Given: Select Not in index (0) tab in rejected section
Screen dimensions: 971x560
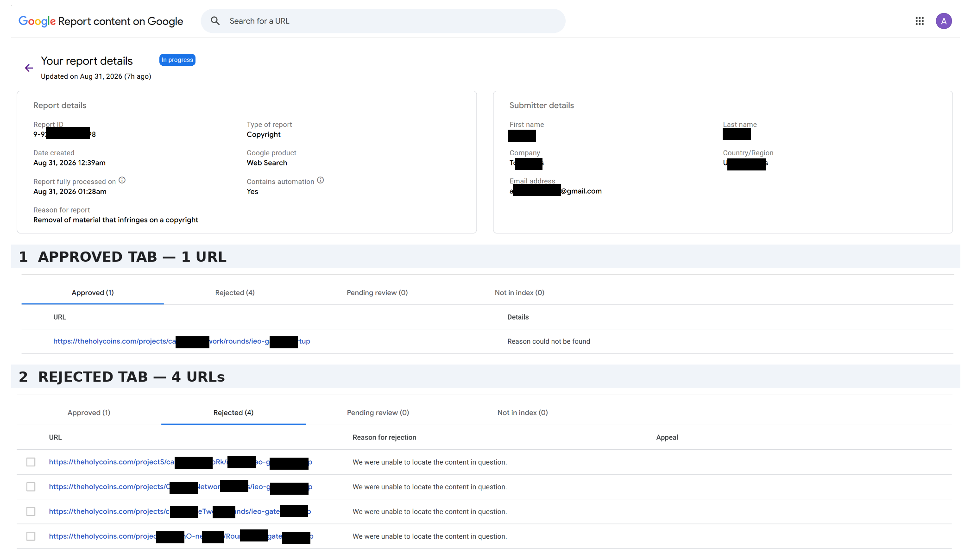Looking at the screenshot, I should click(x=523, y=413).
